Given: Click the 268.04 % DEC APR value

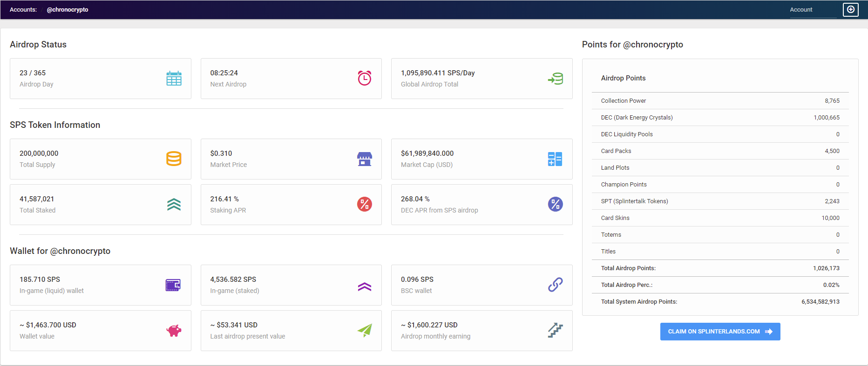Looking at the screenshot, I should click(415, 199).
